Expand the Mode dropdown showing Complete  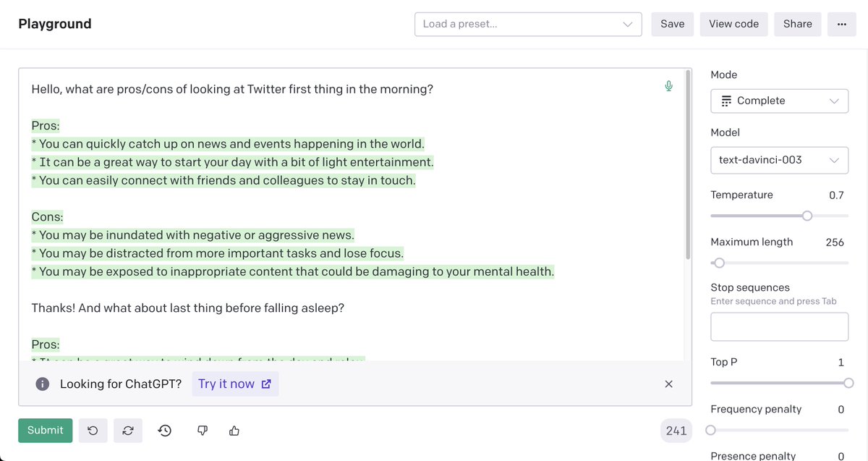tap(779, 101)
